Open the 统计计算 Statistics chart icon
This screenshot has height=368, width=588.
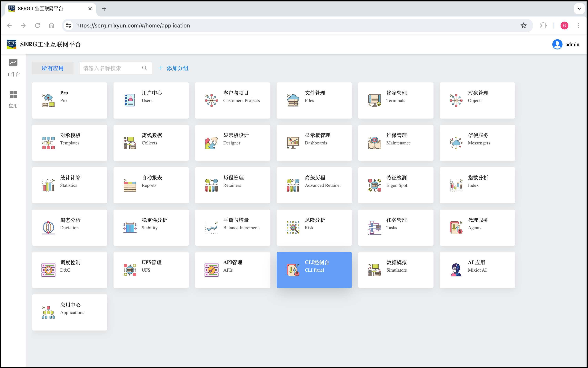click(x=48, y=185)
